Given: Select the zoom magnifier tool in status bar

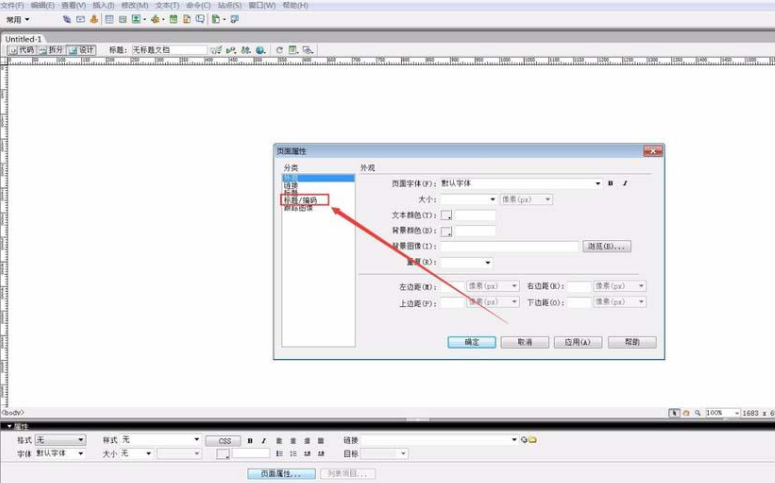Looking at the screenshot, I should [x=697, y=413].
